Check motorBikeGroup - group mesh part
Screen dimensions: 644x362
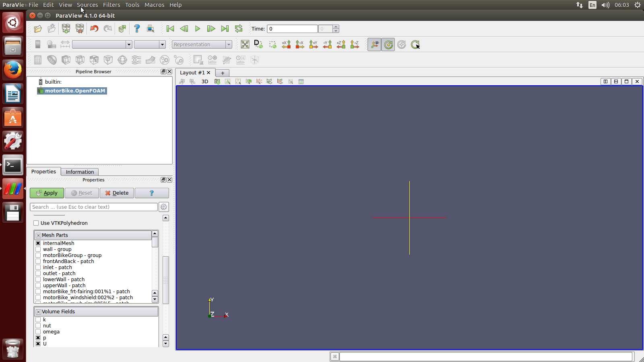click(x=38, y=255)
